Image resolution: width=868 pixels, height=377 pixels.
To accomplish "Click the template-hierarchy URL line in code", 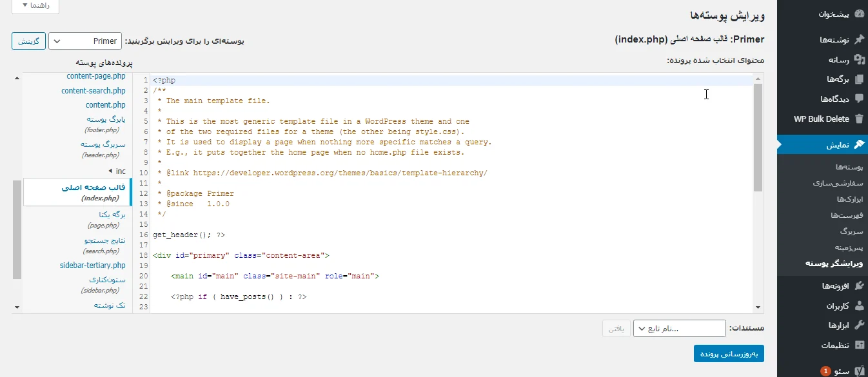I will pos(322,173).
